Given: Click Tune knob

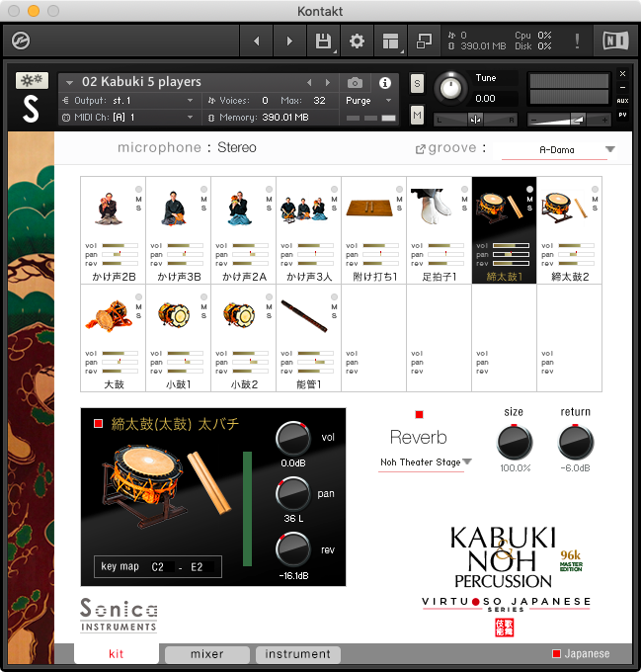Looking at the screenshot, I should [x=450, y=87].
